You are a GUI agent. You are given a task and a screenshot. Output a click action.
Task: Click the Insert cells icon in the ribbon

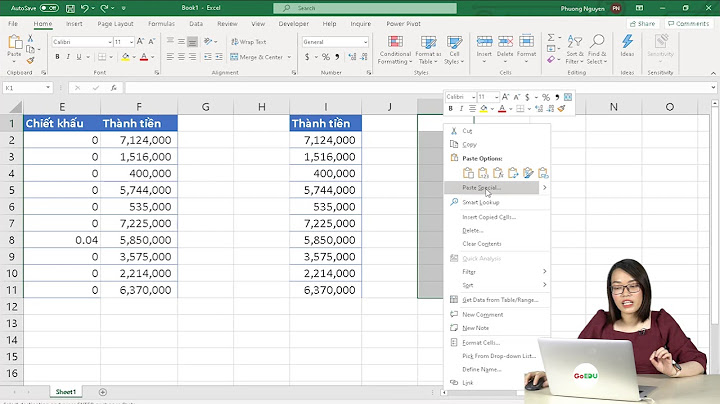pos(484,42)
